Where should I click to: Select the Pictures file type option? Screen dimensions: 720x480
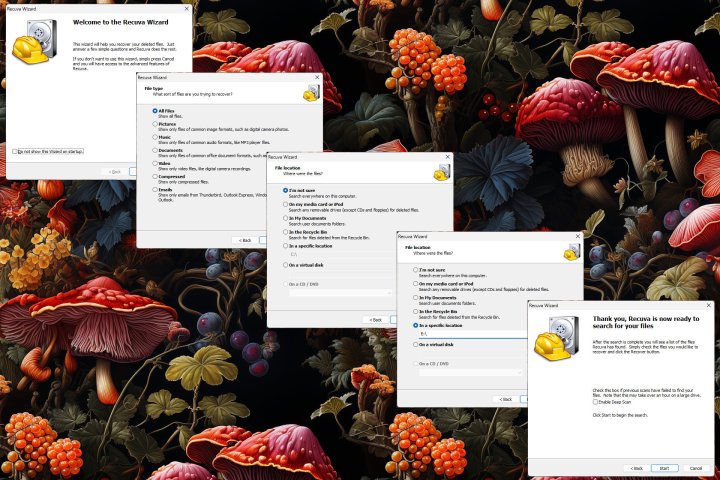[155, 125]
